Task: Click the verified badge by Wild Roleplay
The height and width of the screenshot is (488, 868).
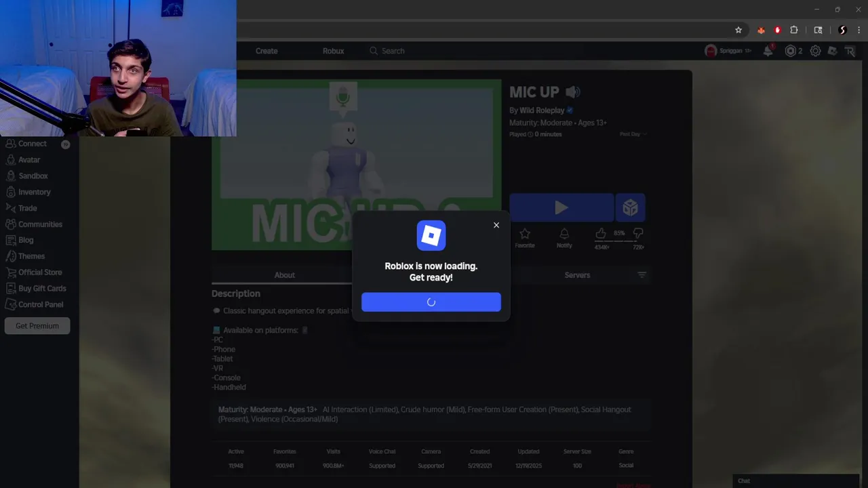Action: click(570, 110)
